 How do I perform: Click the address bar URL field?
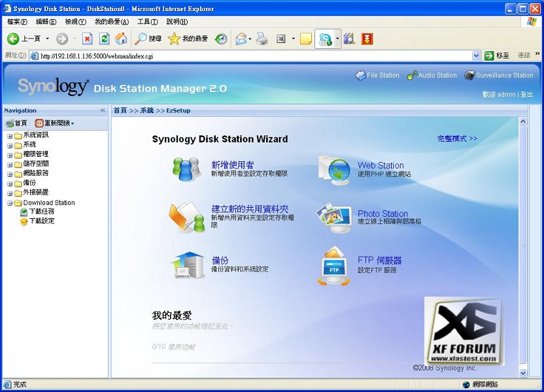click(x=255, y=56)
